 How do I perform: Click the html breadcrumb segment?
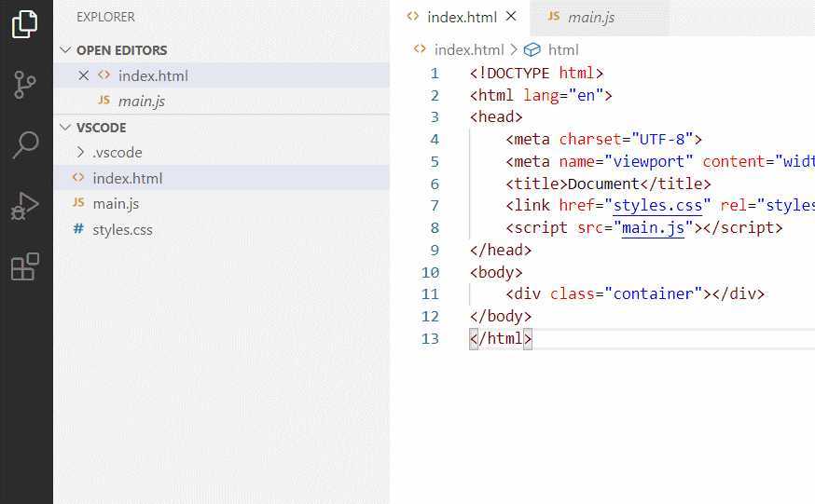point(563,49)
